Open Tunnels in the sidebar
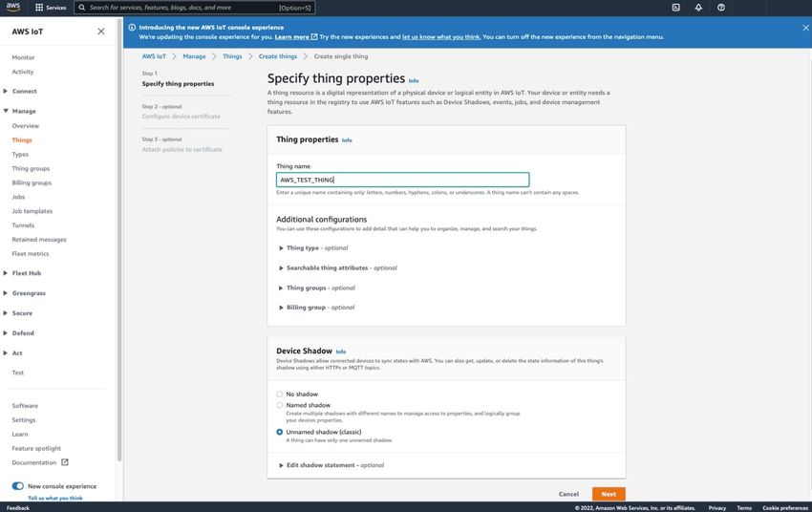 point(23,225)
